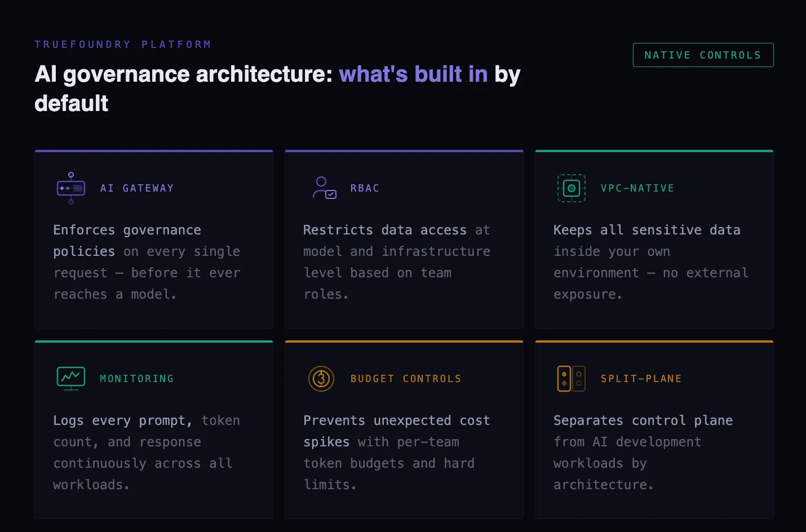Enable the AI Gateway card

click(x=153, y=239)
